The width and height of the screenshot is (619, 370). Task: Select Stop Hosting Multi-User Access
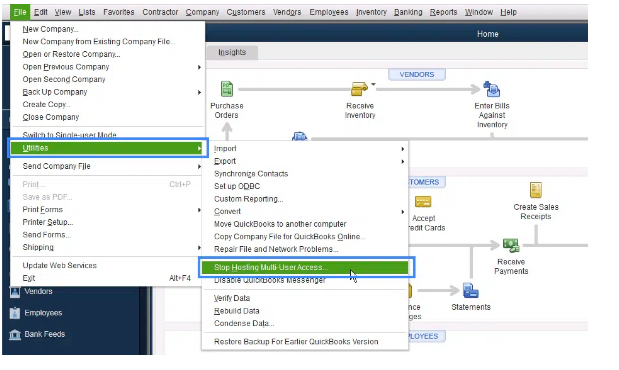[305, 267]
